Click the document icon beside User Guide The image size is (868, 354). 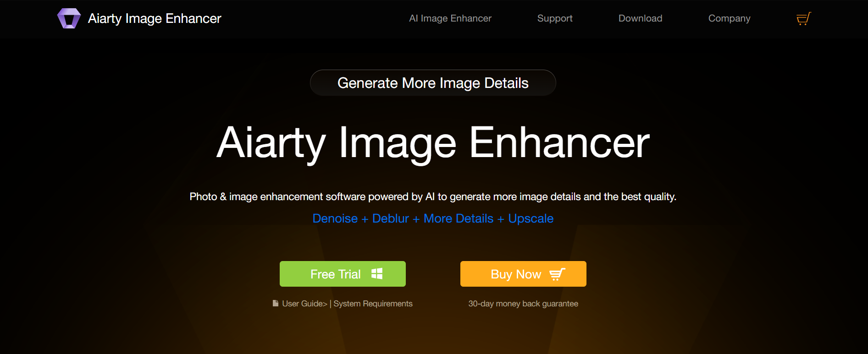point(276,303)
